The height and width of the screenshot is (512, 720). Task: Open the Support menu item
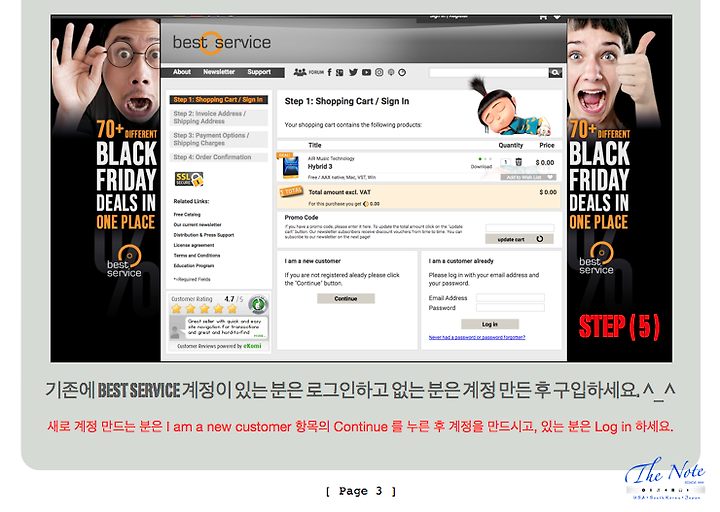(259, 72)
